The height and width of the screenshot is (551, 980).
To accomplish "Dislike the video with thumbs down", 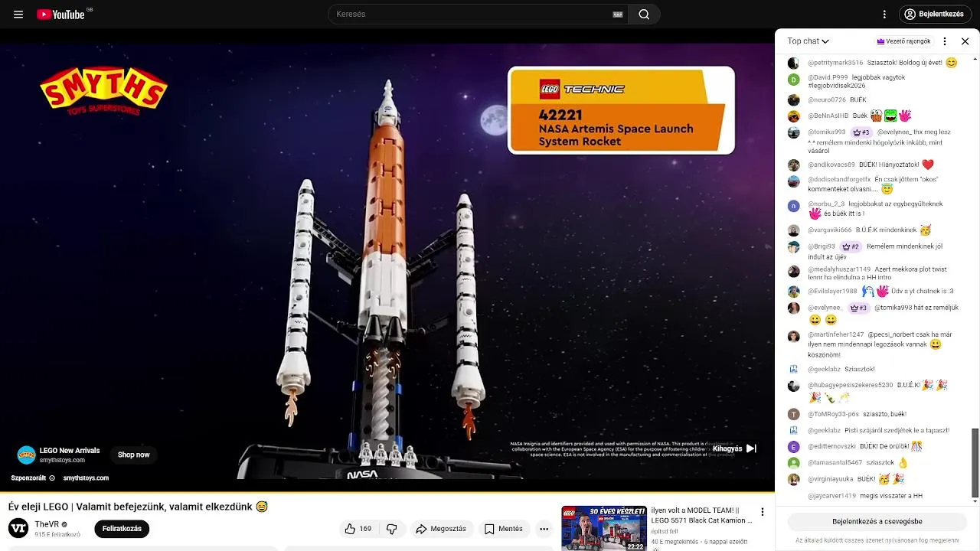I will pyautogui.click(x=392, y=529).
